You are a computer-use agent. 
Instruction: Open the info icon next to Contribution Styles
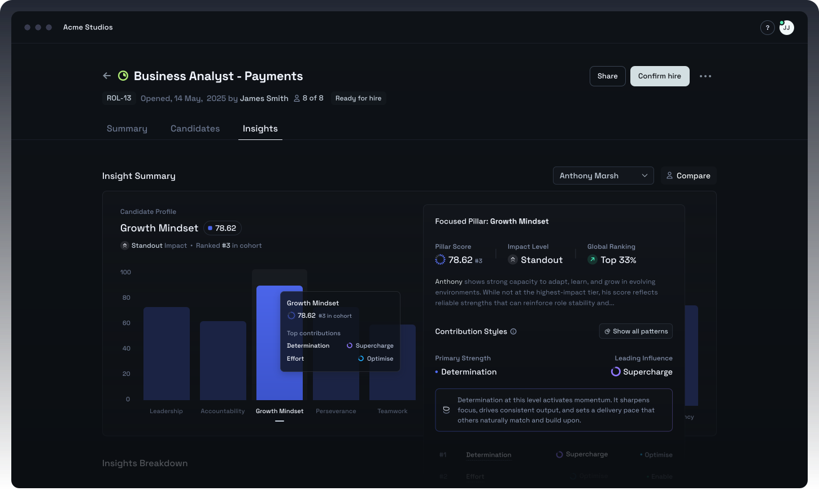(x=513, y=331)
